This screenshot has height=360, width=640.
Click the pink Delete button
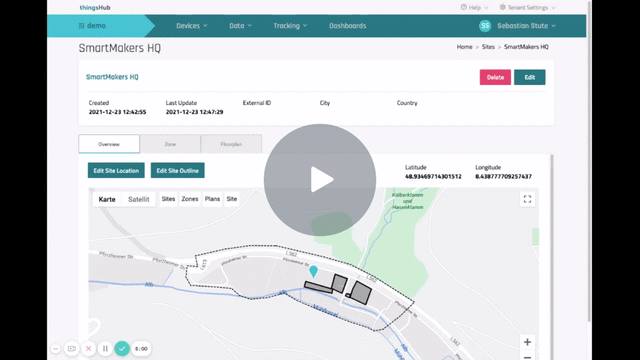click(x=495, y=77)
